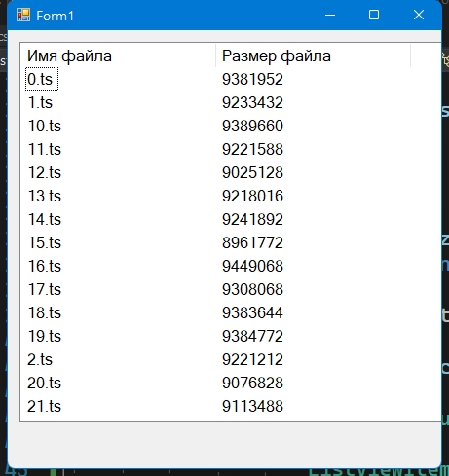Click file size value 9384772
This screenshot has height=476, width=449.
click(x=252, y=336)
